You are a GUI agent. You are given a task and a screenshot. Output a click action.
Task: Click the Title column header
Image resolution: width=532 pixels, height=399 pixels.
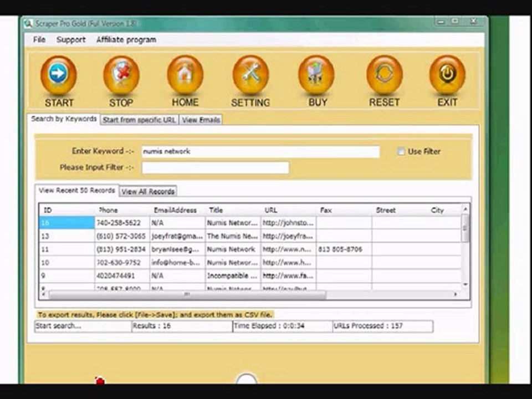(x=233, y=211)
